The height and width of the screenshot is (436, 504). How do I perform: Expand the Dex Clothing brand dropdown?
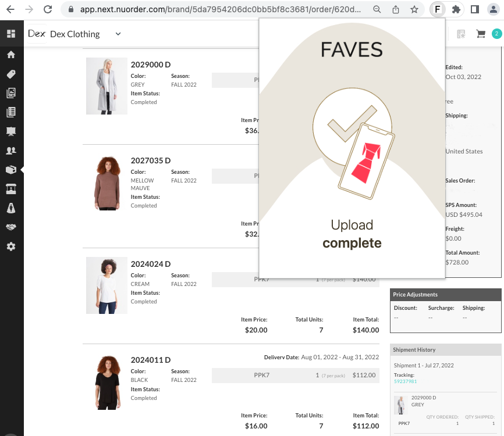point(118,34)
